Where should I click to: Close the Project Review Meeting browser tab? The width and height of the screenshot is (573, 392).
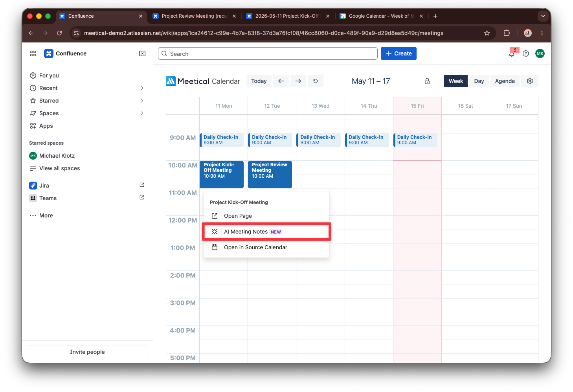click(x=234, y=16)
